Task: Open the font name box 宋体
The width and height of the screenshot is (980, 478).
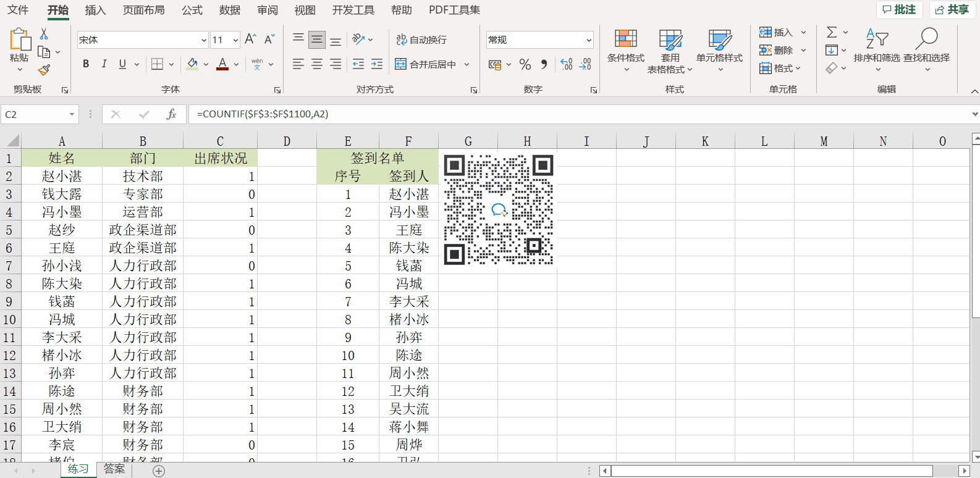Action: point(143,40)
